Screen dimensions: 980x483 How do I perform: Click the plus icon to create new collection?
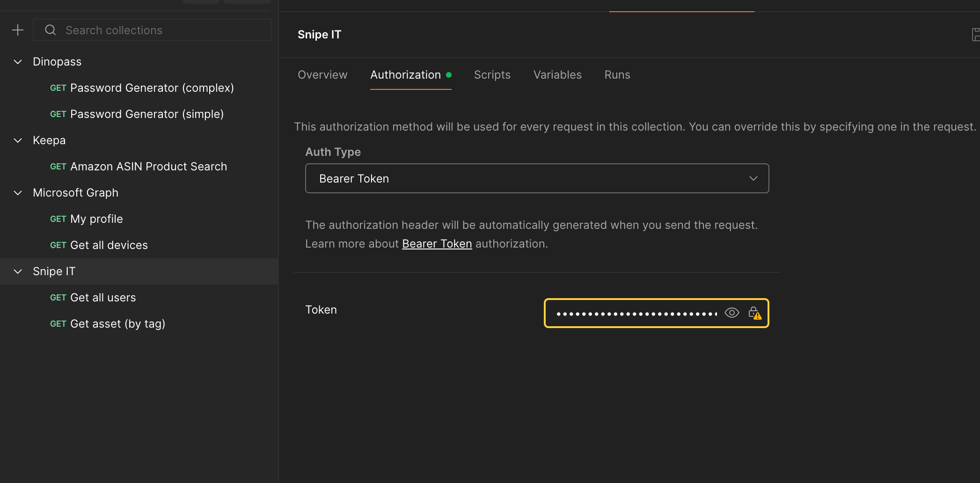pyautogui.click(x=18, y=30)
